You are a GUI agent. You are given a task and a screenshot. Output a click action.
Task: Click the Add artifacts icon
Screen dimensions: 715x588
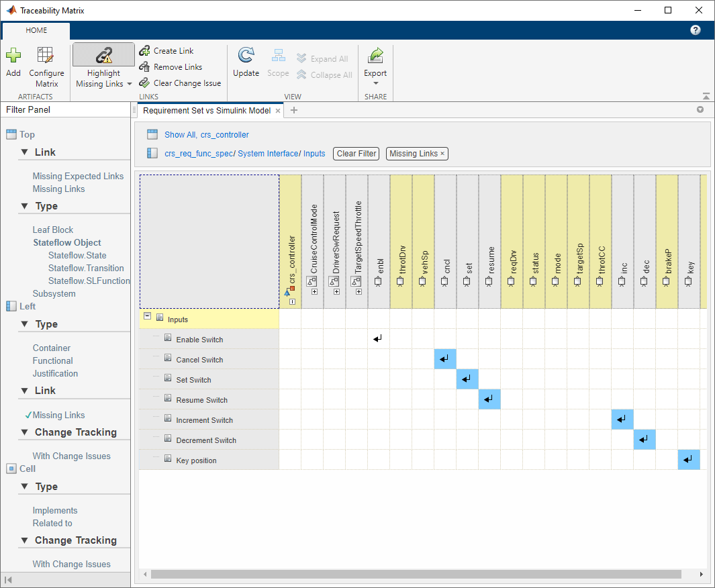13,56
